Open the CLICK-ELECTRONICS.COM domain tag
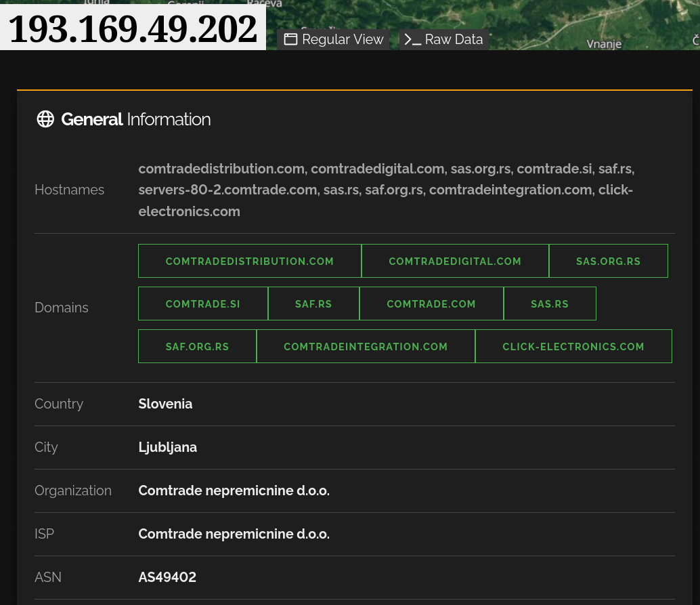 click(x=573, y=346)
